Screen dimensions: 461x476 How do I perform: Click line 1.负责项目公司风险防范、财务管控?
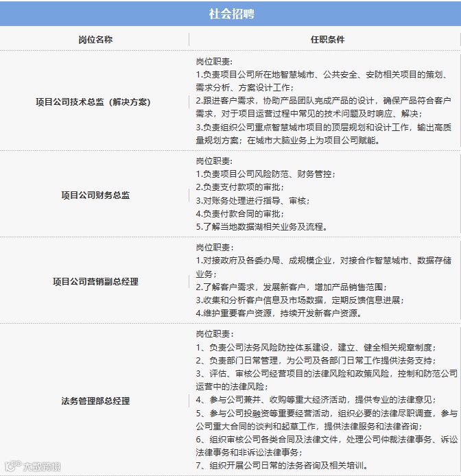(265, 174)
